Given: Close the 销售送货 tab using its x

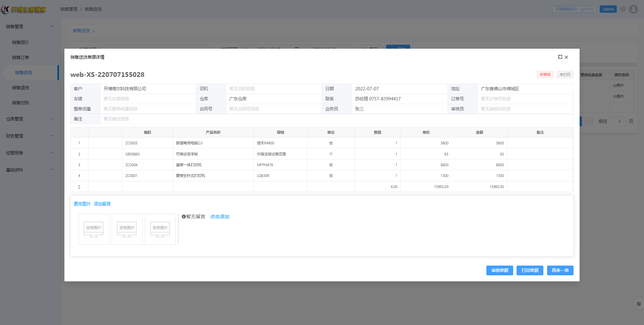Looking at the screenshot, I should tap(94, 31).
